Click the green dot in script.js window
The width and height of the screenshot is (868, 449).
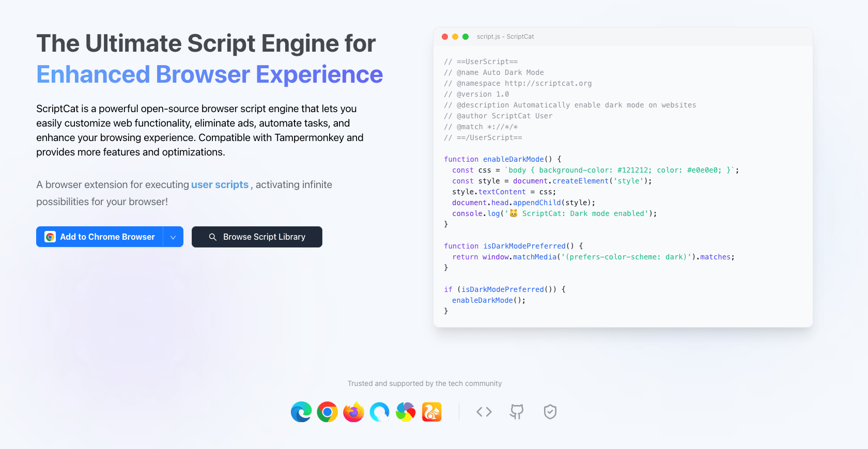pyautogui.click(x=466, y=37)
